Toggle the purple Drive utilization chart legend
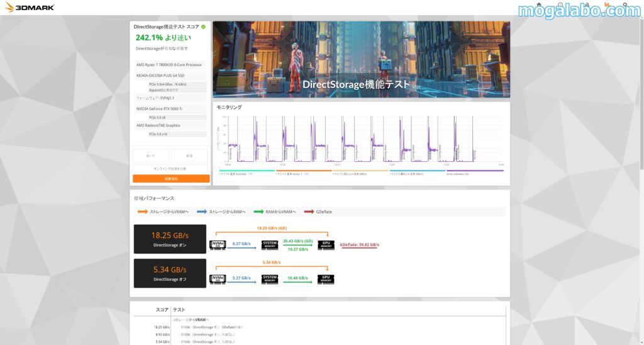 475,171
